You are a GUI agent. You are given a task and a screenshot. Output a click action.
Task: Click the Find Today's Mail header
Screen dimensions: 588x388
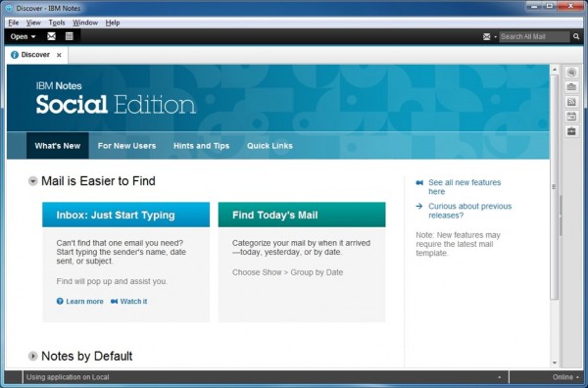[302, 215]
